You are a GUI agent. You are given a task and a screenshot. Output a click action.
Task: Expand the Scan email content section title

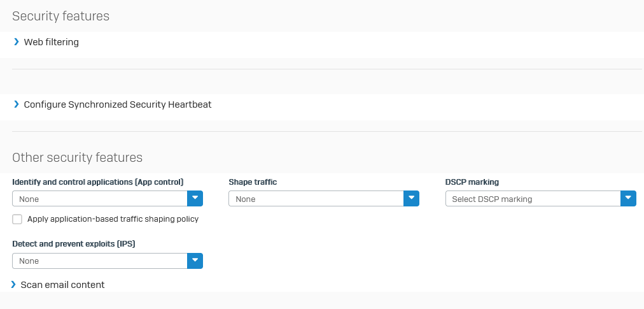(x=63, y=285)
